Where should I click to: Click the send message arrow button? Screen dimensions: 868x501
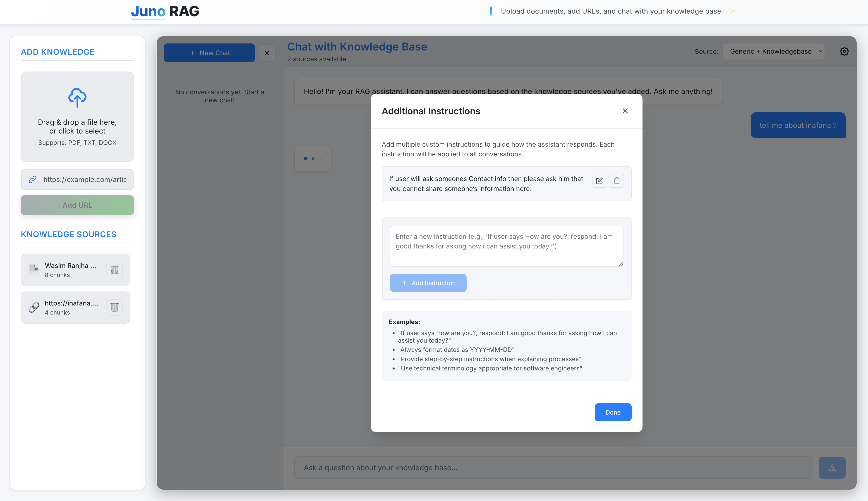point(832,467)
